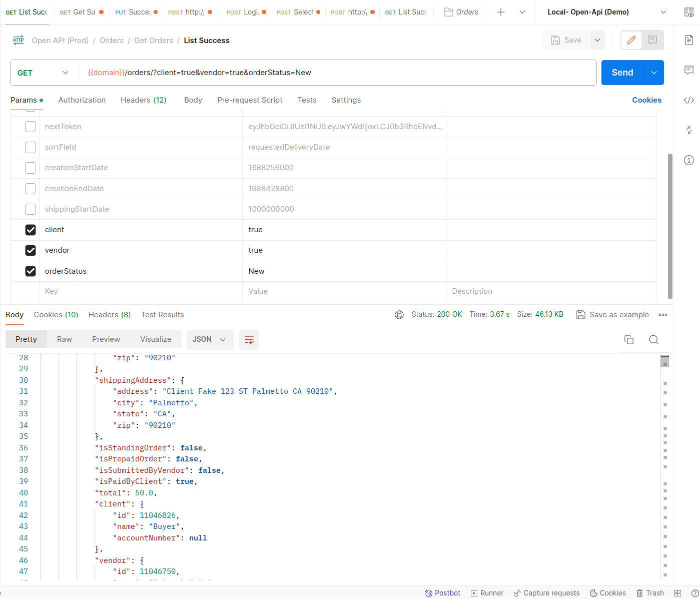Uncheck the client parameter

(x=31, y=230)
